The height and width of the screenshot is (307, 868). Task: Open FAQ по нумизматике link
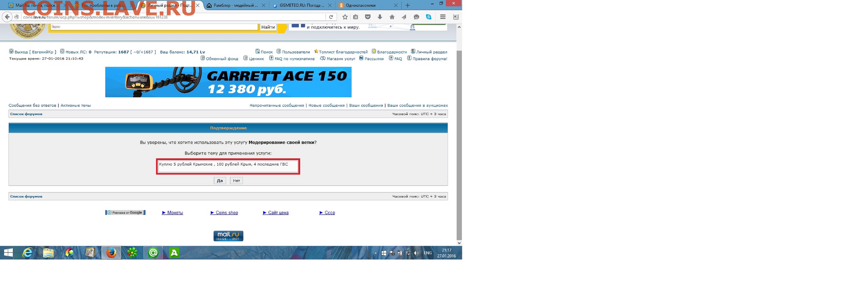tap(292, 59)
